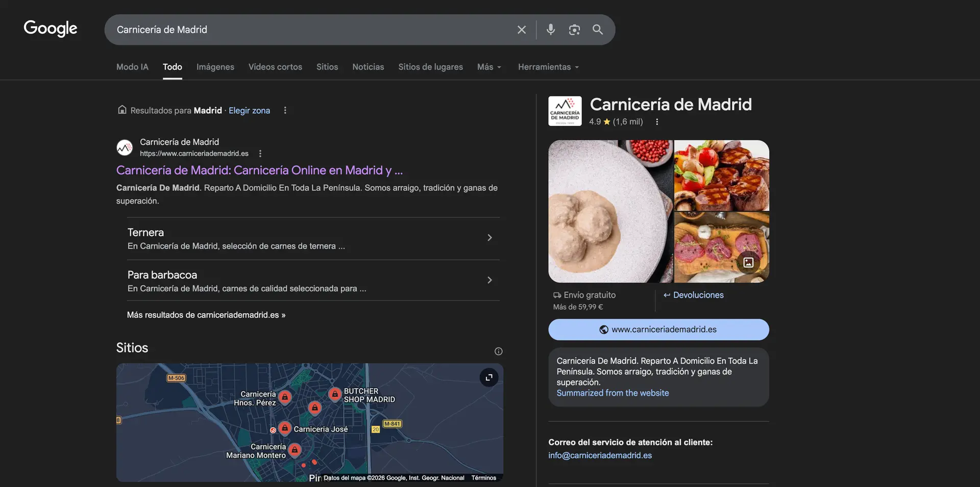Open Google Lens image search camera icon

coord(574,30)
